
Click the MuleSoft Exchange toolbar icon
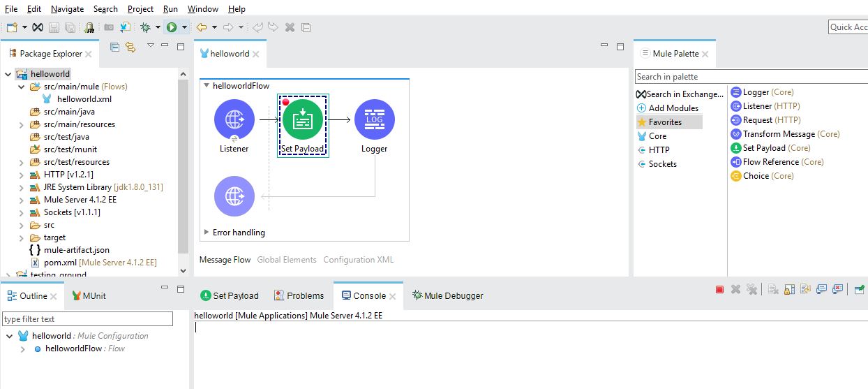(x=38, y=27)
